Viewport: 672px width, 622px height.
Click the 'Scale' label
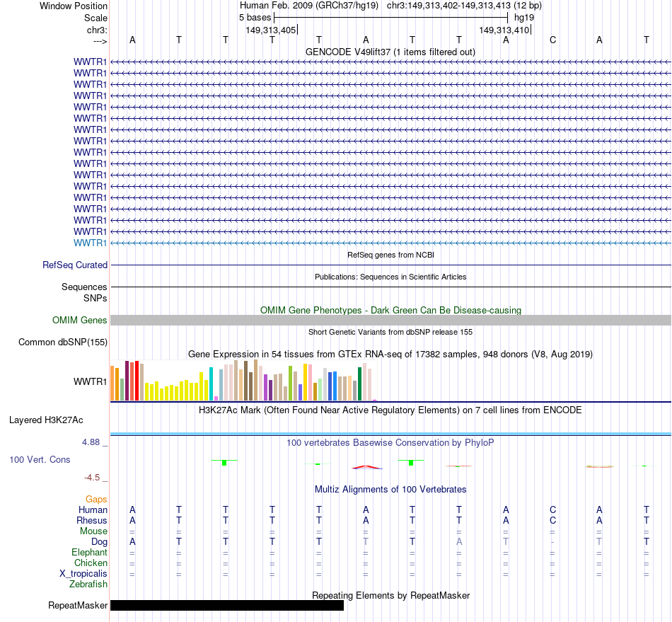(95, 18)
